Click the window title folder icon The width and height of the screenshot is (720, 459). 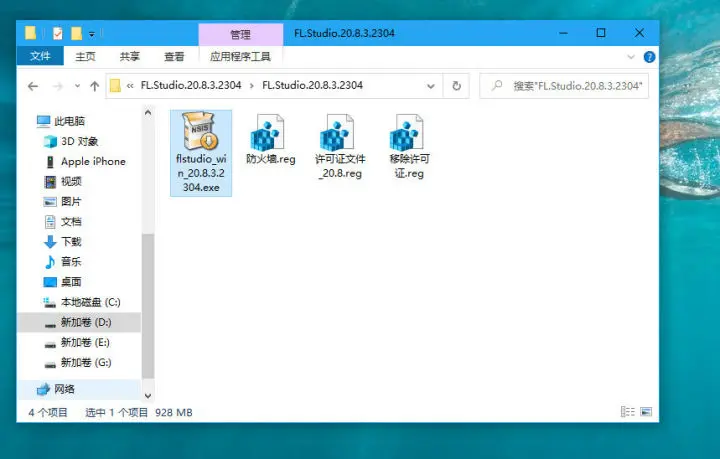pyautogui.click(x=30, y=33)
